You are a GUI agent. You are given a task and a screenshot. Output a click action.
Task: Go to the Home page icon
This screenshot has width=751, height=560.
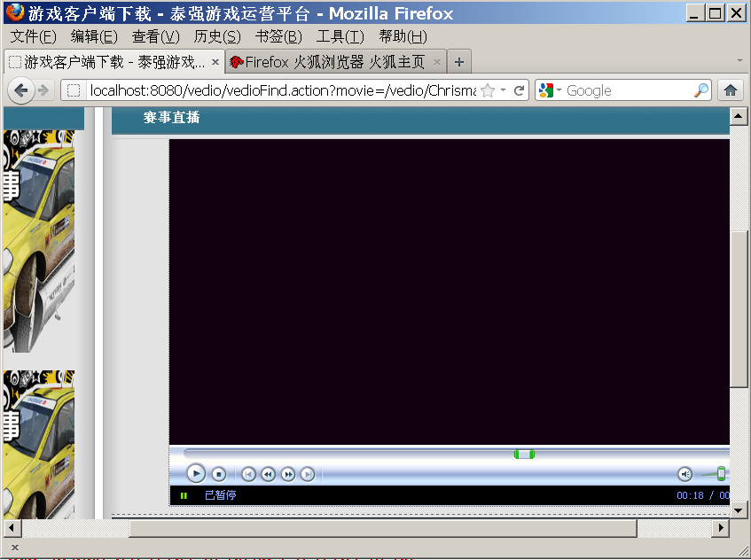731,90
